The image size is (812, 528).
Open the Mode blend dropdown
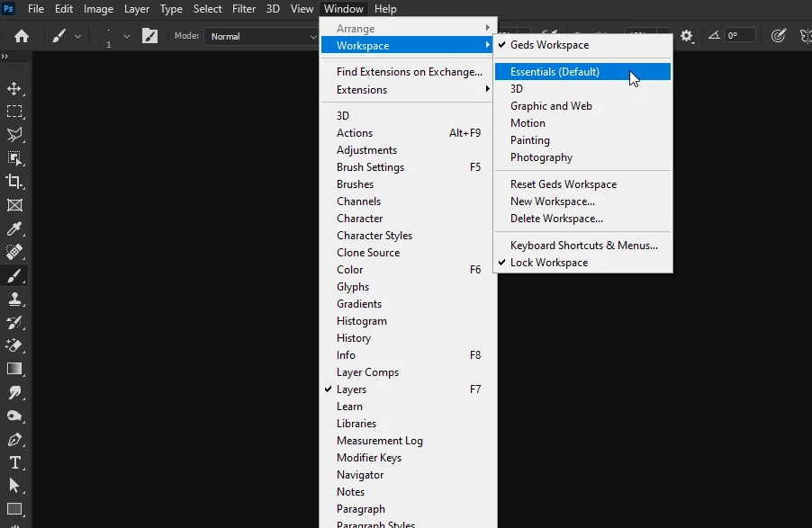pos(261,36)
